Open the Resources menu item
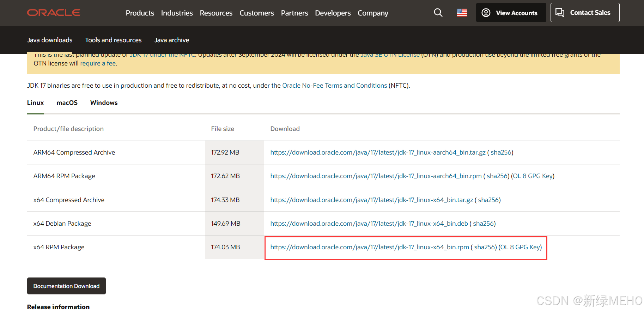644x312 pixels. (216, 13)
